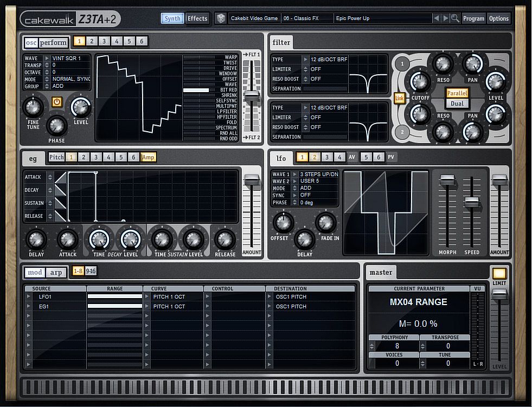Open OSC1 PITCH destination arrow in EG1 row

pos(270,306)
